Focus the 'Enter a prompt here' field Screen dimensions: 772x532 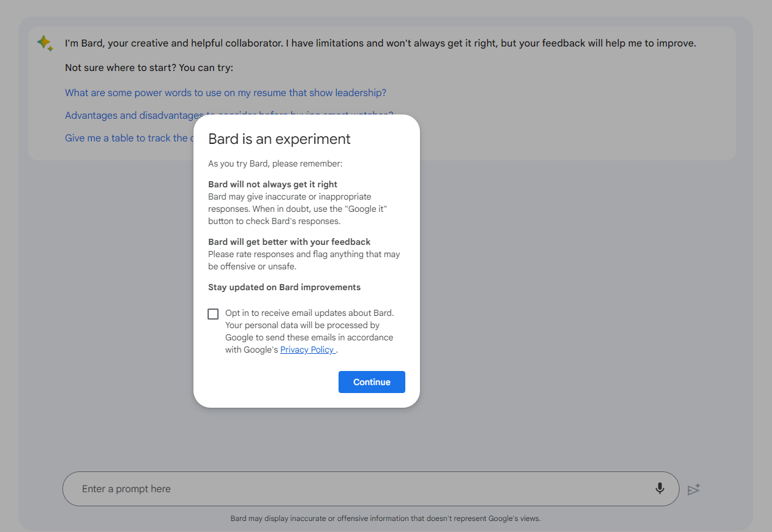tap(371, 489)
